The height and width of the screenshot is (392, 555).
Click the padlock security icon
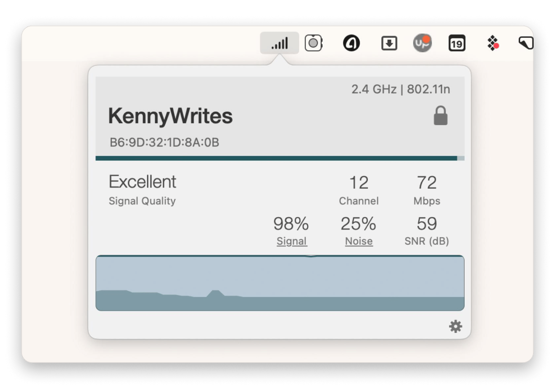pyautogui.click(x=440, y=116)
